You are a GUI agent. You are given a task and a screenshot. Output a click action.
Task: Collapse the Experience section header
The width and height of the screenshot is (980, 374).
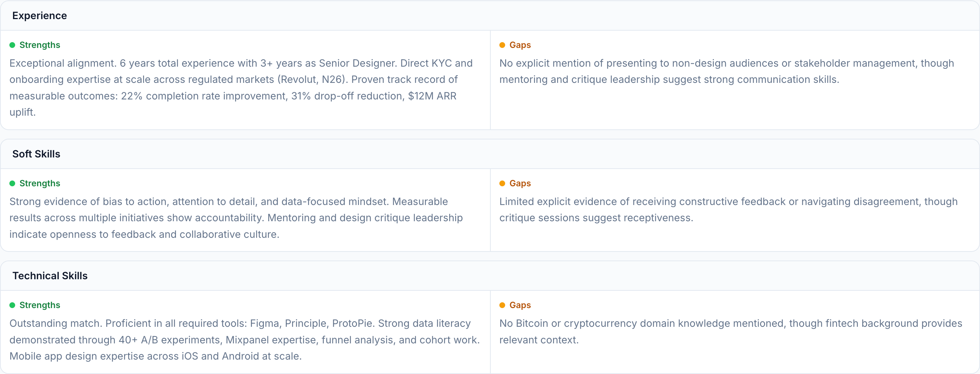click(x=40, y=15)
